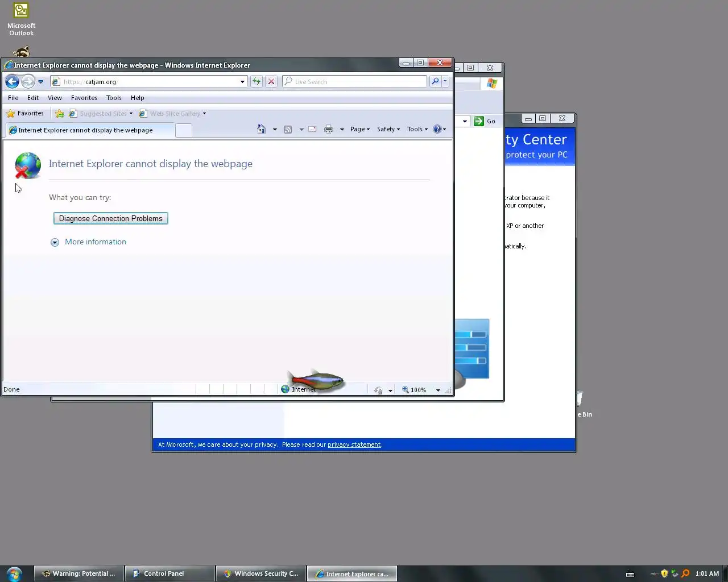Click the Search magnifier button
Viewport: 728px width, 582px height.
pos(435,82)
